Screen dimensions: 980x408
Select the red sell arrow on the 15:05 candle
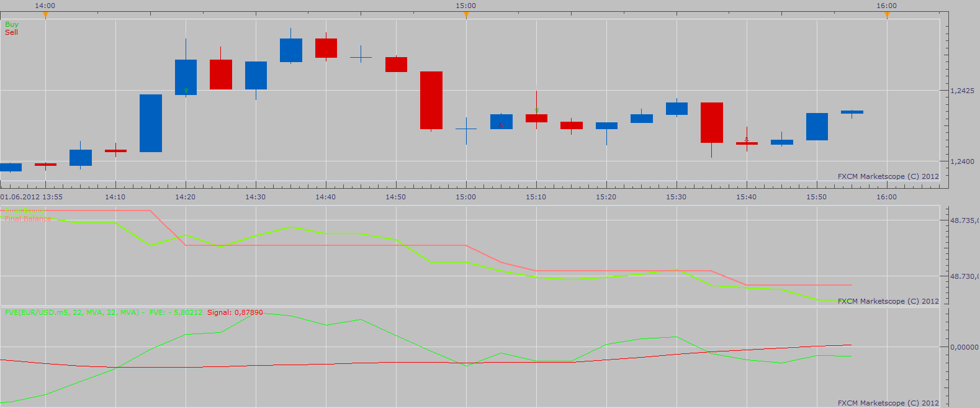click(501, 125)
